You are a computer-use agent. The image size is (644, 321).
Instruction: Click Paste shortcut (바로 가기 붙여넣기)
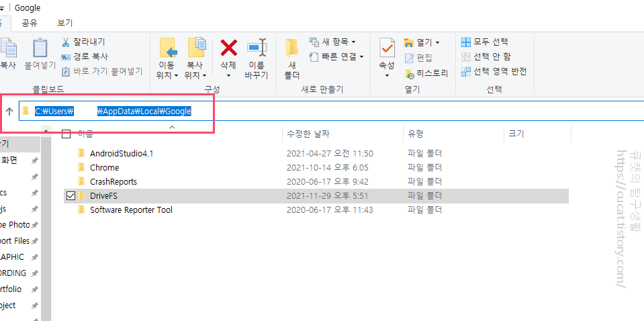coord(102,71)
